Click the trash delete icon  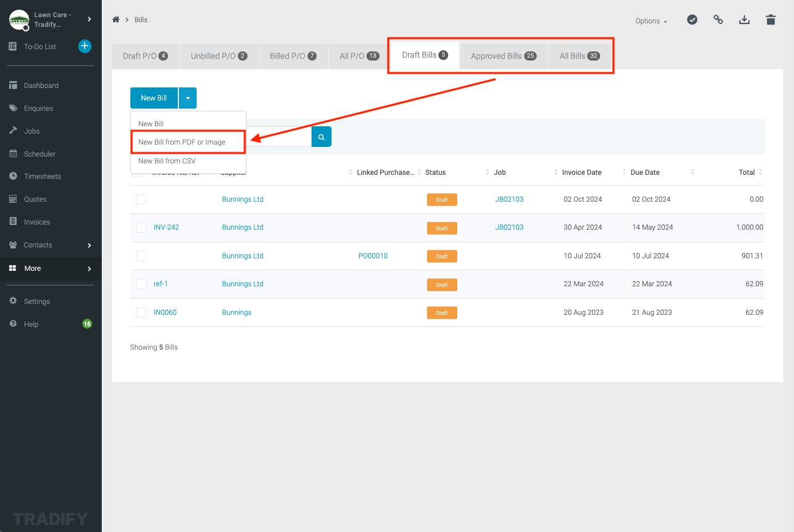pos(771,20)
